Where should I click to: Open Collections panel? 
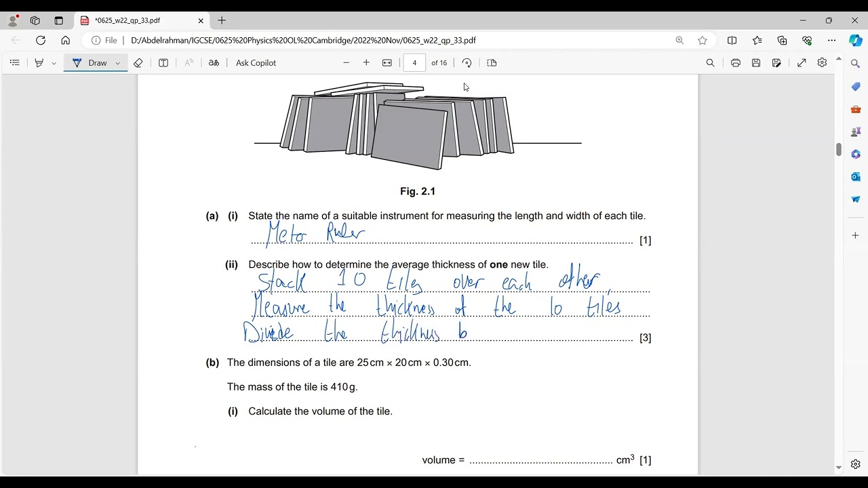[782, 40]
